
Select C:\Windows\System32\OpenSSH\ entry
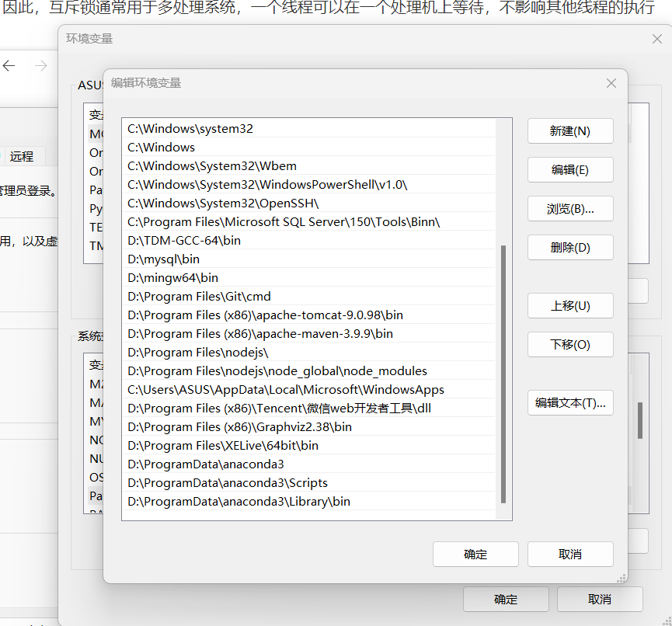pos(311,203)
